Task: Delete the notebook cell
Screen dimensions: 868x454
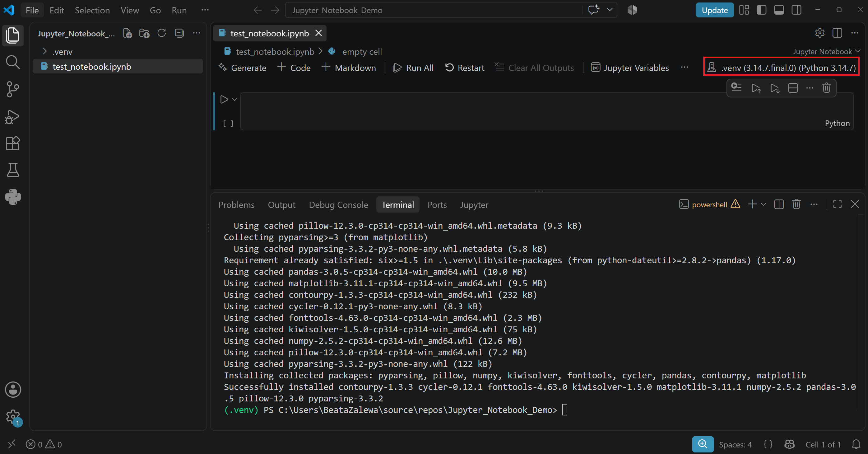Action: 826,88
